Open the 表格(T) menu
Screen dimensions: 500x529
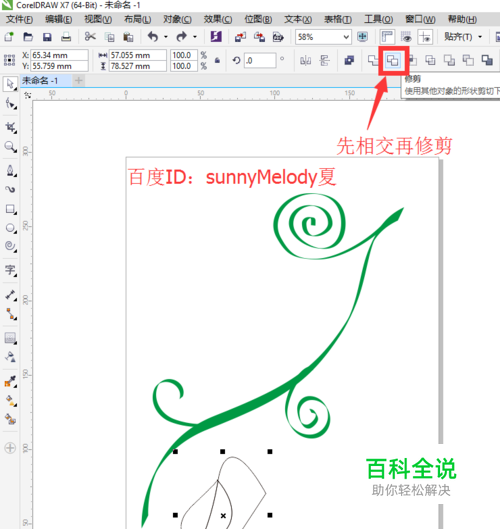[338, 19]
